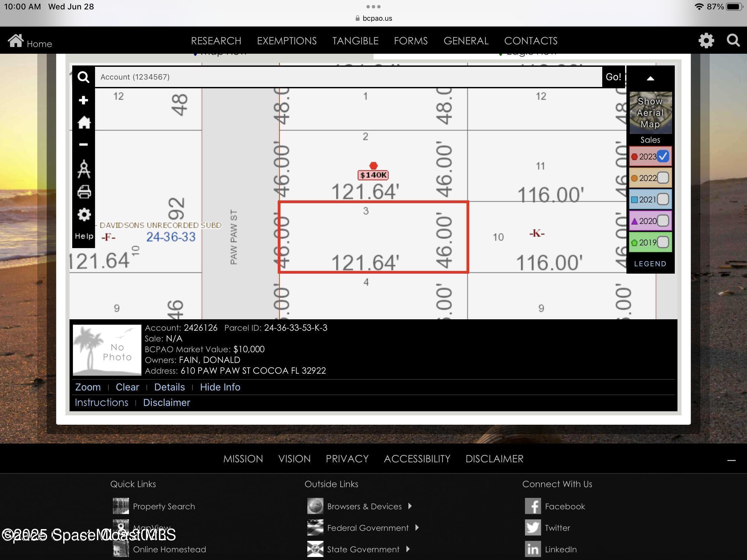Open the parcel Details link
Viewport: 747px width, 560px height.
click(x=169, y=387)
